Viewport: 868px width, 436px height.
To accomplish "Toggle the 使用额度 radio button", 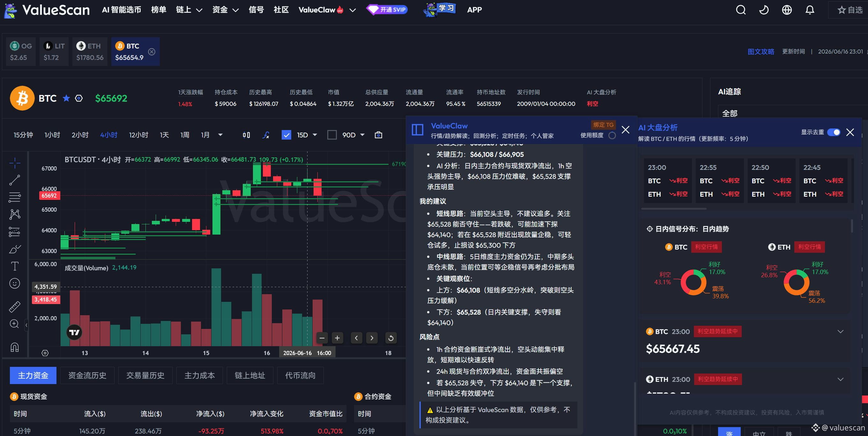I will pos(612,135).
